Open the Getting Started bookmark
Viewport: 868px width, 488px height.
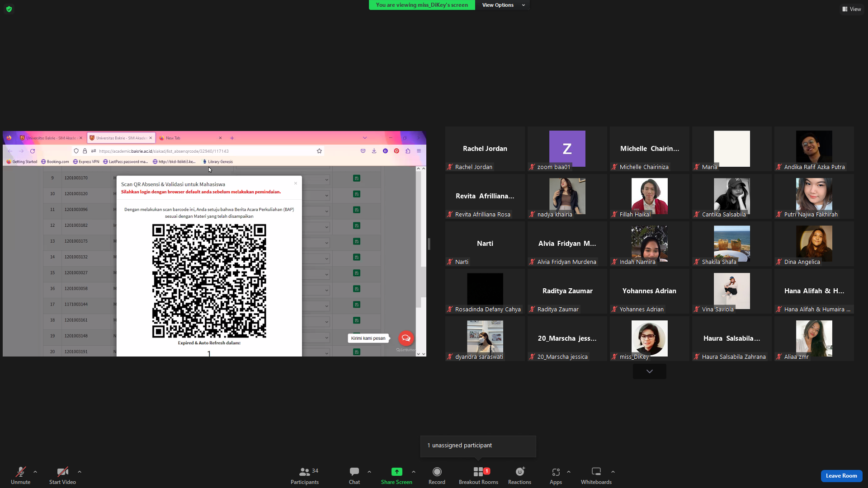coord(22,161)
